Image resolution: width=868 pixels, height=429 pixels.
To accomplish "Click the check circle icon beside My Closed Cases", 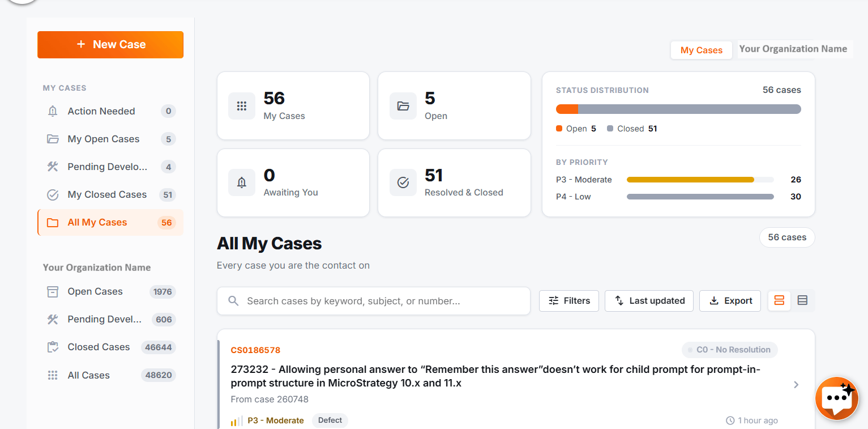I will 53,194.
